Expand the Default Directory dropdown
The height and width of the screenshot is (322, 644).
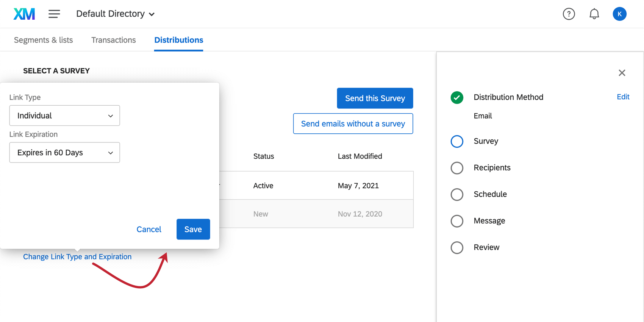115,14
